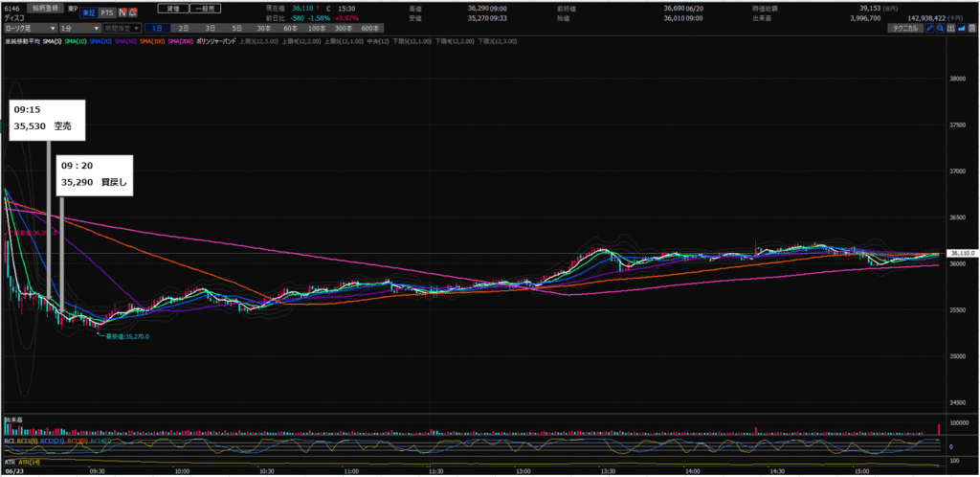This screenshot has height=477, width=980.
Task: Open the 1分 interval dropdown
Action: [x=80, y=28]
